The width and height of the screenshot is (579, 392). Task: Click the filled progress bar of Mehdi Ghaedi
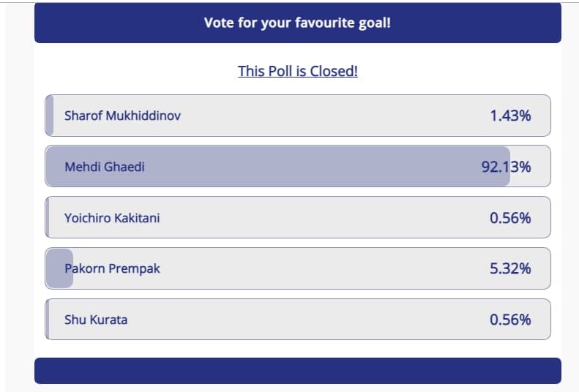click(277, 166)
